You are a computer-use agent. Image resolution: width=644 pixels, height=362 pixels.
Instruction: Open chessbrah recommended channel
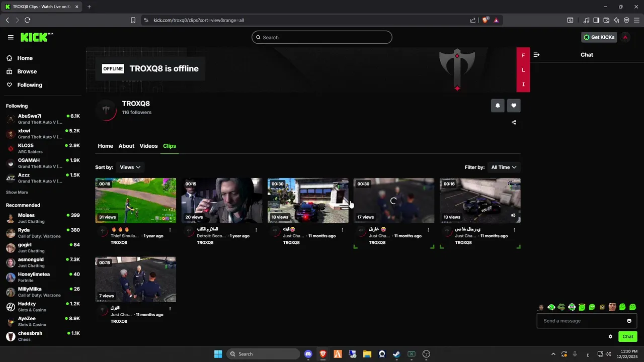click(x=43, y=336)
